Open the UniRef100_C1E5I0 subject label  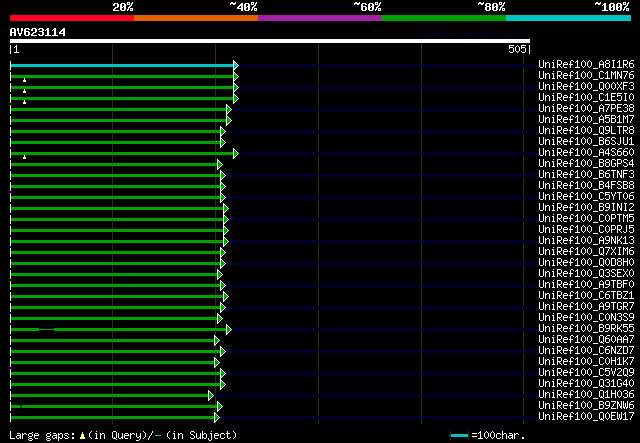(586, 98)
